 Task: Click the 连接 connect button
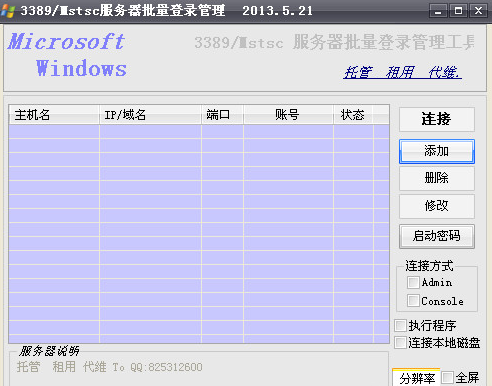[x=437, y=119]
